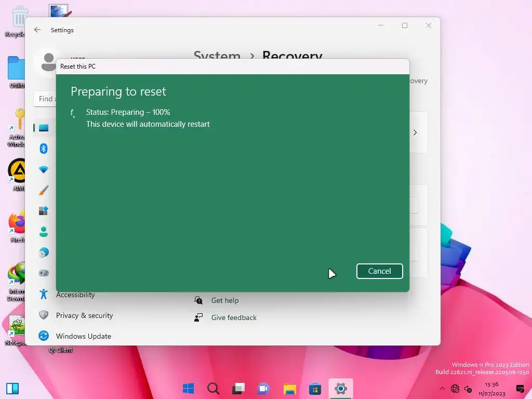Select the Notepad++ desktop shortcut
This screenshot has width=532, height=399.
click(16, 330)
